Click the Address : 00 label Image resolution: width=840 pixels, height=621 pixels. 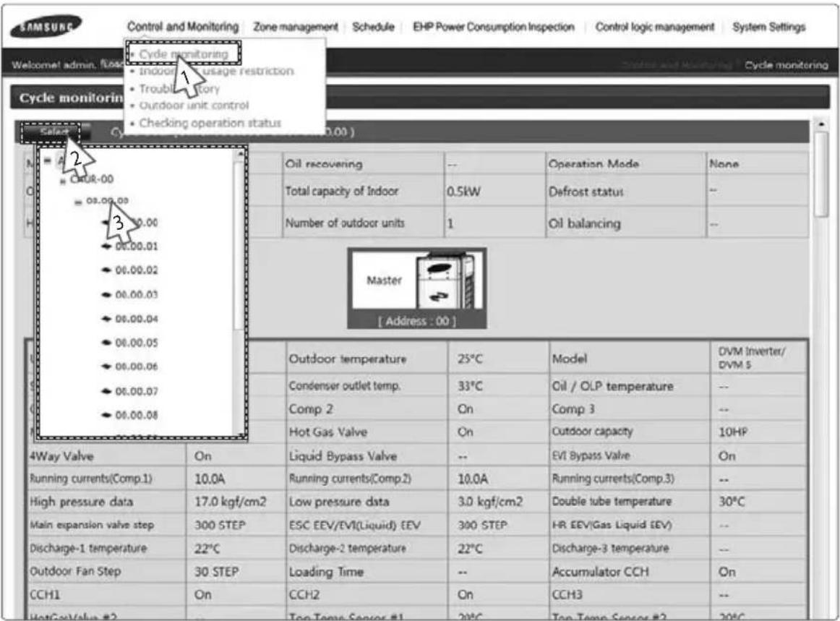coord(417,321)
